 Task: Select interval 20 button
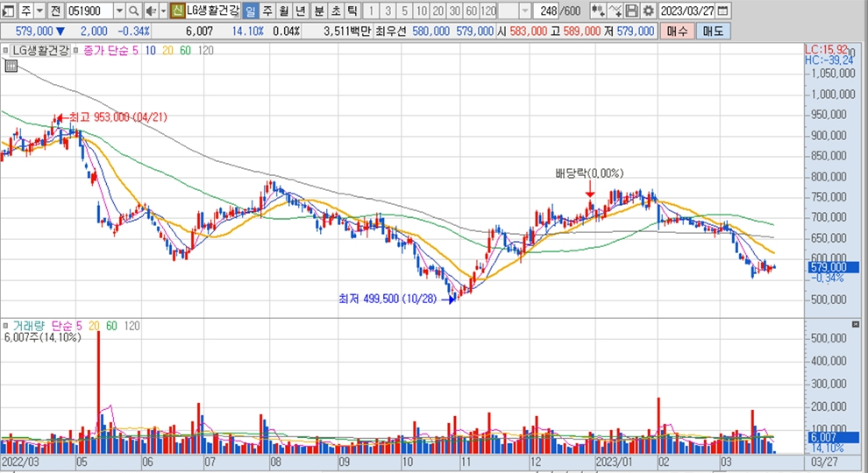point(438,10)
